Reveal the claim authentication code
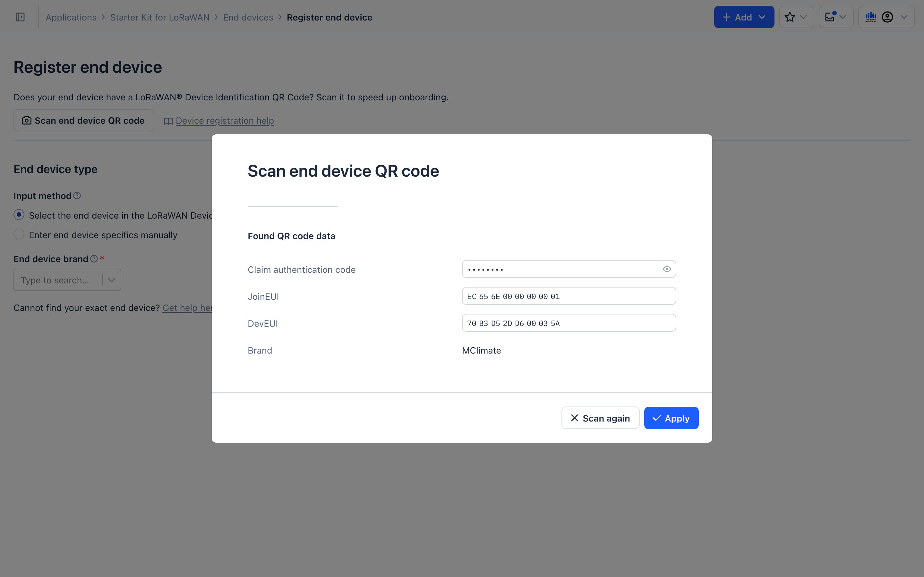The width and height of the screenshot is (924, 577). [x=667, y=269]
